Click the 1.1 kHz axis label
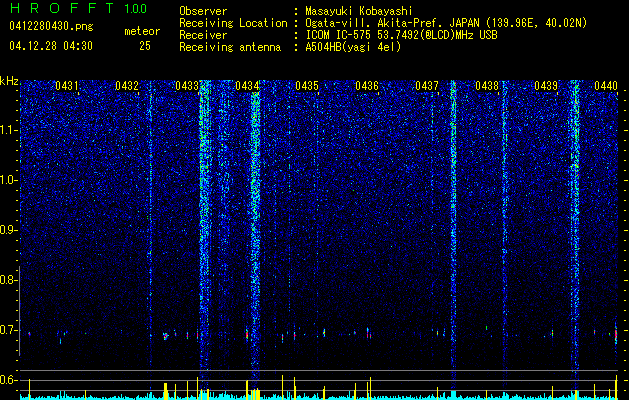 7,130
